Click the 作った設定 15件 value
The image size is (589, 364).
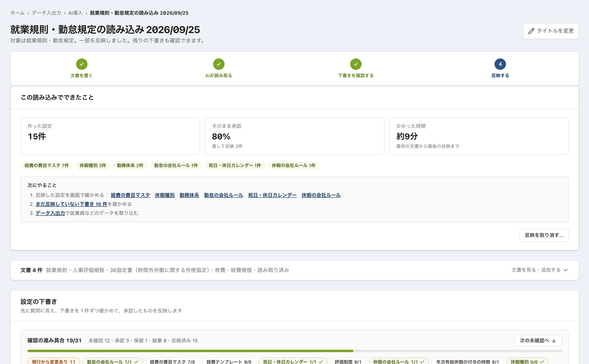click(37, 136)
